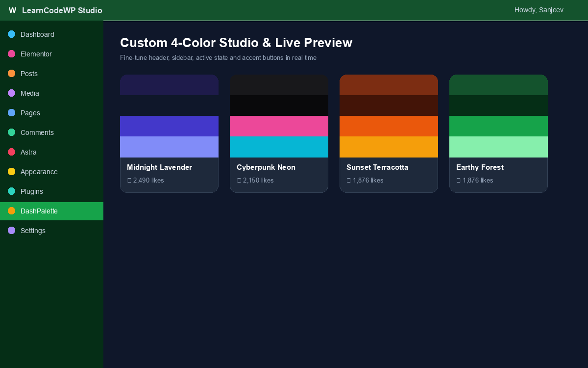Screen dimensions: 588x368
Task: Open the Settings menu label
Action: click(x=33, y=231)
